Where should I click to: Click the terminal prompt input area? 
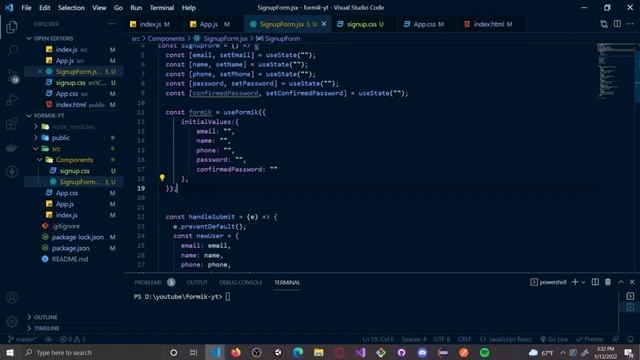[x=228, y=297]
